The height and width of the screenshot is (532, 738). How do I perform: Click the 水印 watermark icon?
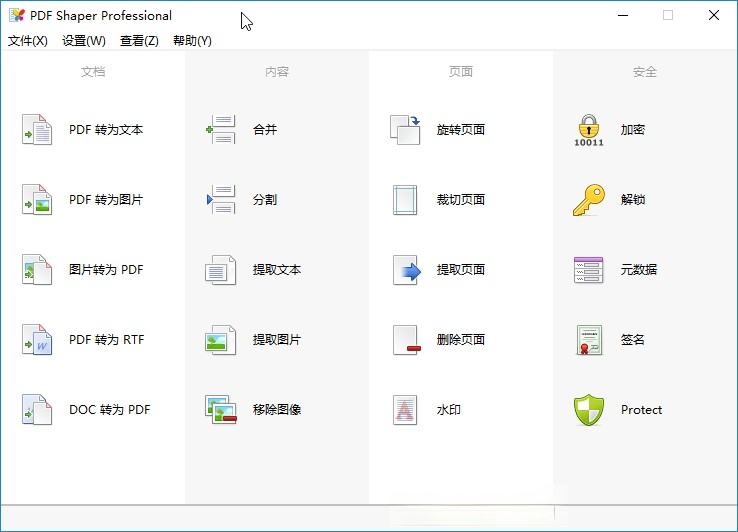405,410
